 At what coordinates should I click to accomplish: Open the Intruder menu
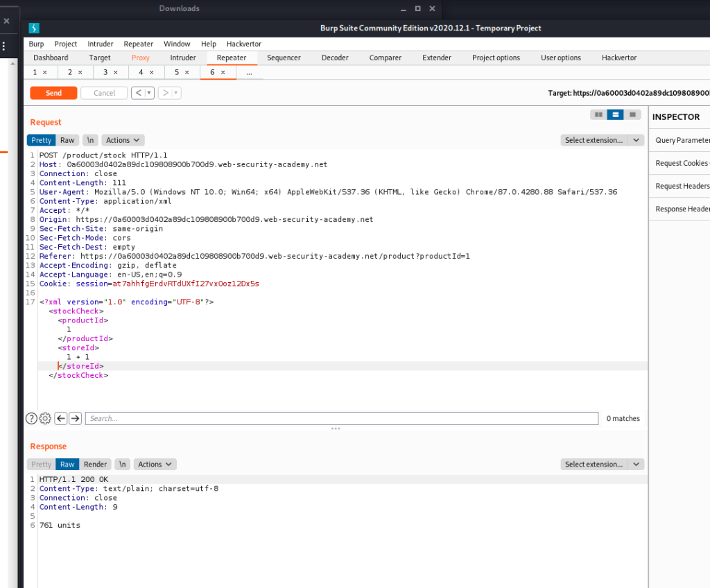tap(101, 44)
